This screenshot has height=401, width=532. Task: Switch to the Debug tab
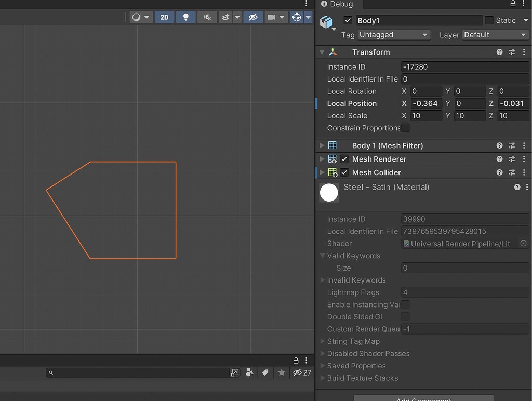338,4
